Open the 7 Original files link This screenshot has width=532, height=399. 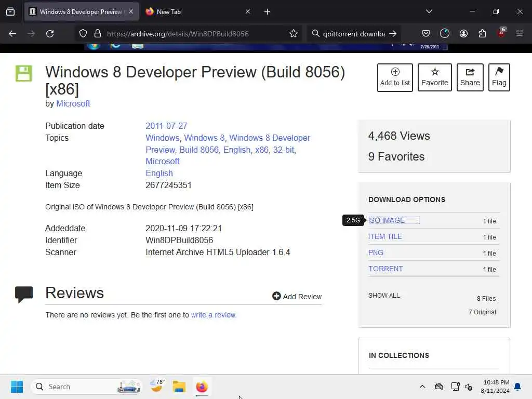(x=482, y=312)
